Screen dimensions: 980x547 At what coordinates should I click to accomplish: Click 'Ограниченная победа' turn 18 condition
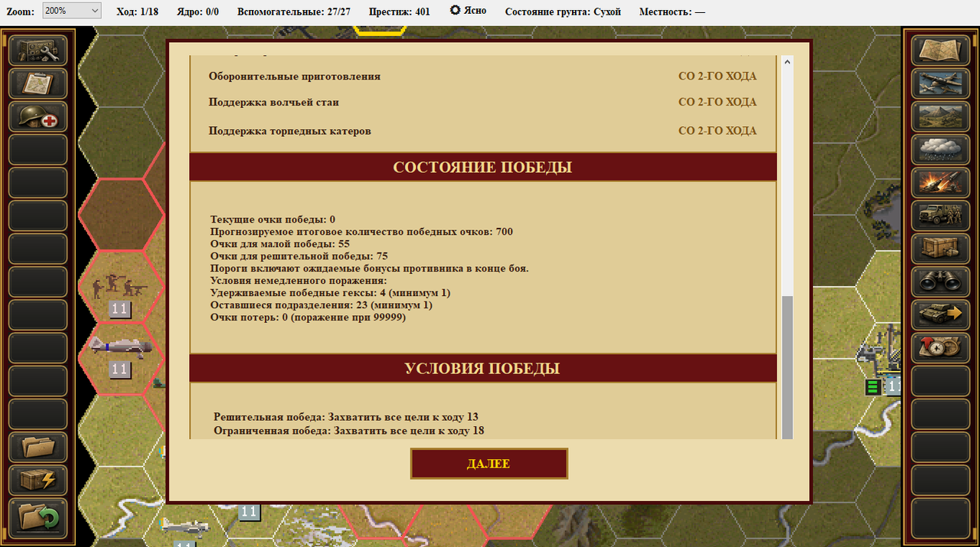[x=349, y=431]
